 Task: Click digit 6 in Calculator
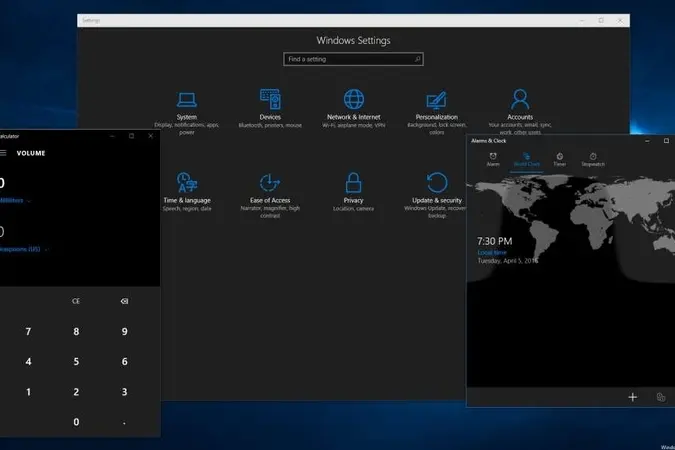[124, 362]
